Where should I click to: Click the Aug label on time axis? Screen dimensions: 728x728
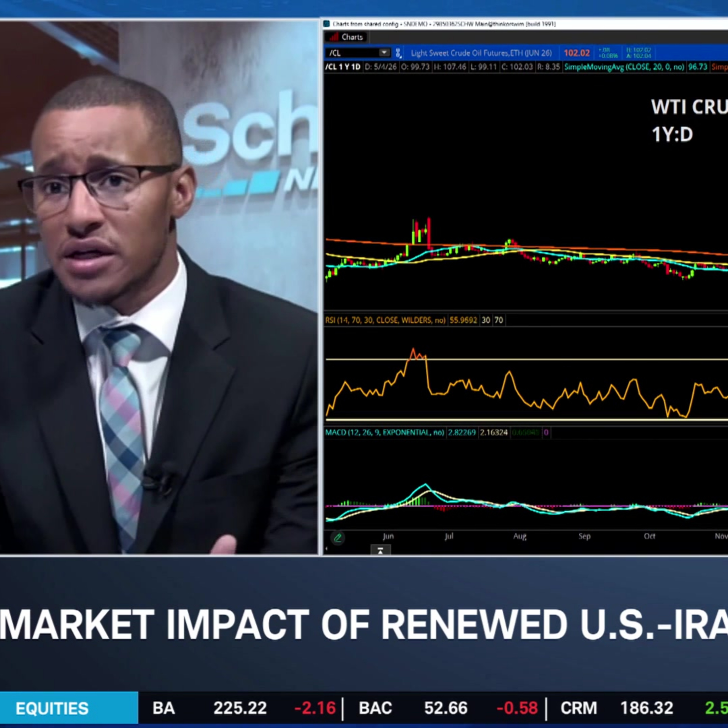click(x=520, y=536)
